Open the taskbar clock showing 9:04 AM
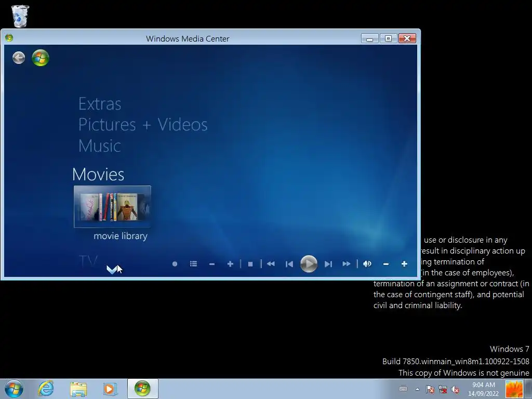The image size is (532, 399). pyautogui.click(x=484, y=389)
